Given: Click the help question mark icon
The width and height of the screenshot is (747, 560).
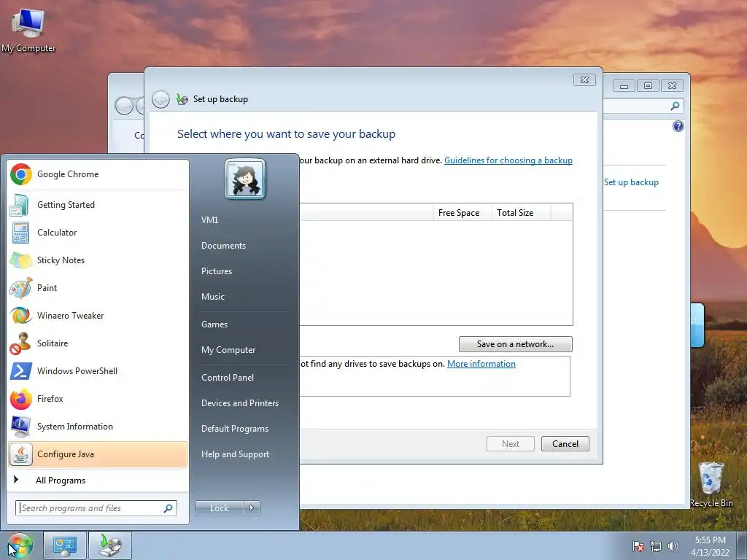Looking at the screenshot, I should tap(678, 126).
